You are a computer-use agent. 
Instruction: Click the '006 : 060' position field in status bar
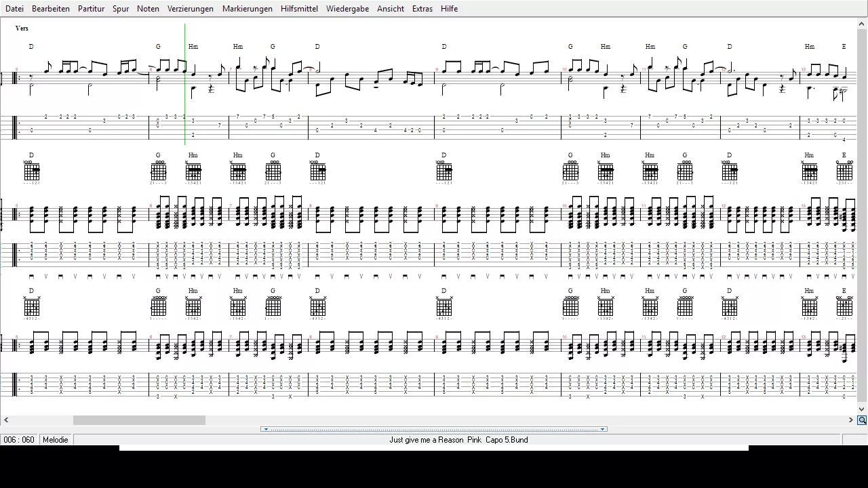pyautogui.click(x=19, y=440)
